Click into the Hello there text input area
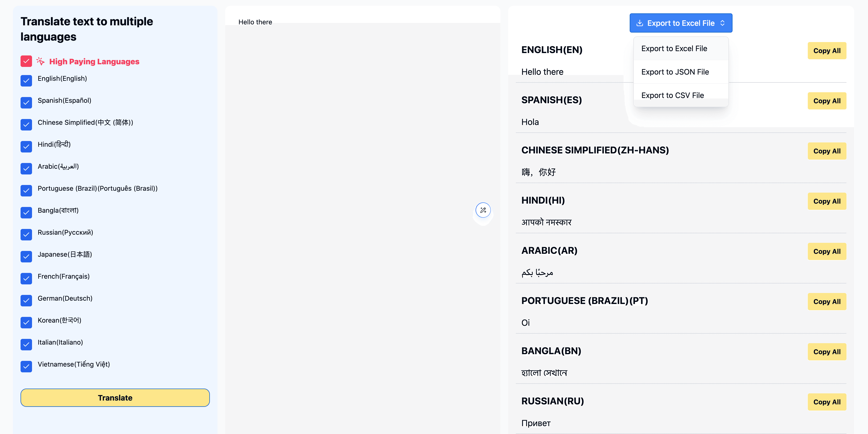This screenshot has width=868, height=434. [363, 220]
